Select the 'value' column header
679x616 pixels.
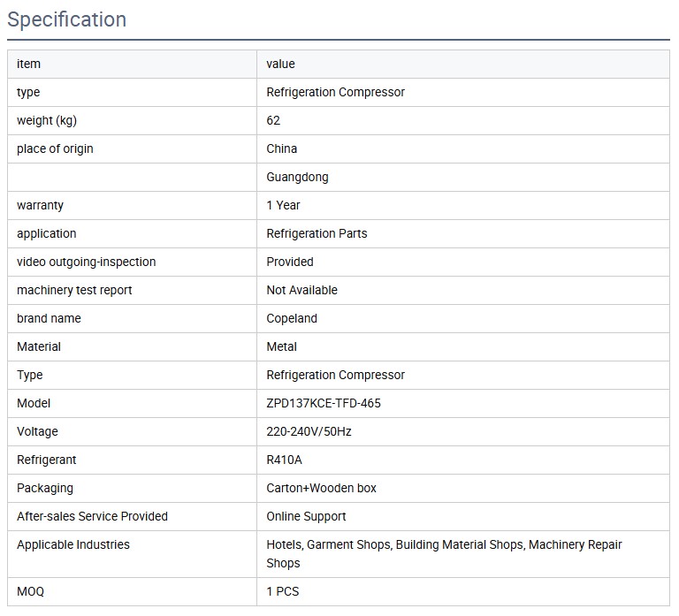[x=281, y=64]
